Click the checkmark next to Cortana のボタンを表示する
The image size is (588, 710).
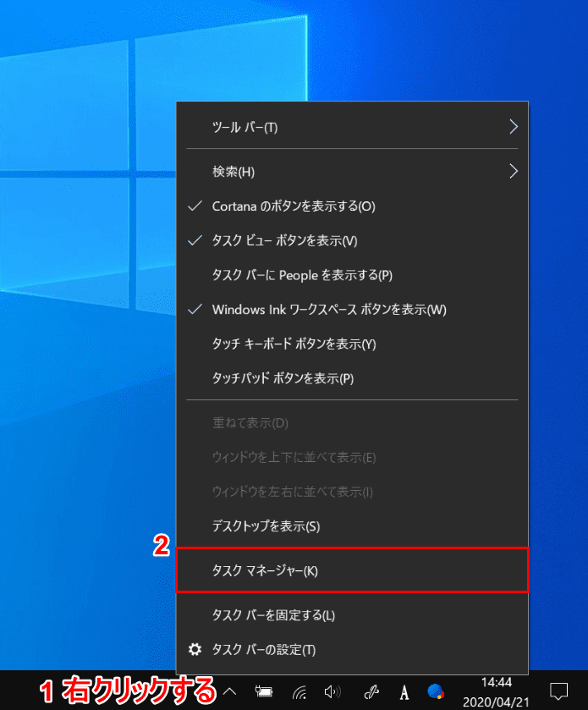195,206
